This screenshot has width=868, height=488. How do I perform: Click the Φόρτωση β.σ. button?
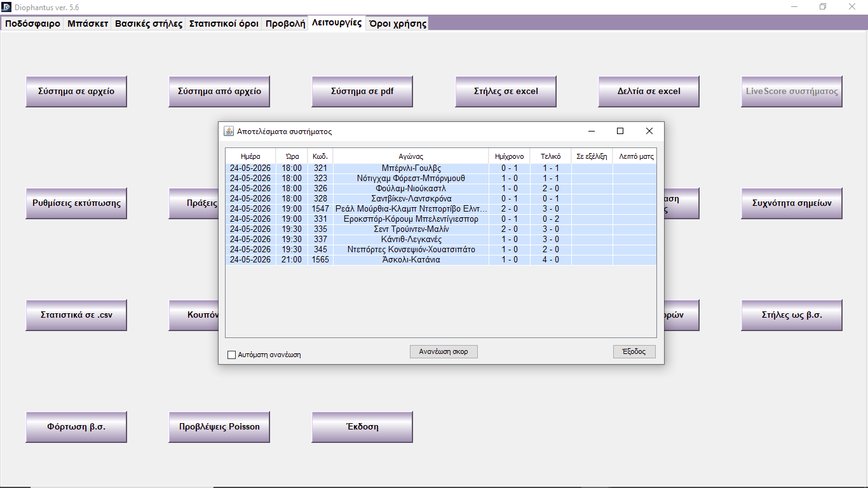point(76,427)
